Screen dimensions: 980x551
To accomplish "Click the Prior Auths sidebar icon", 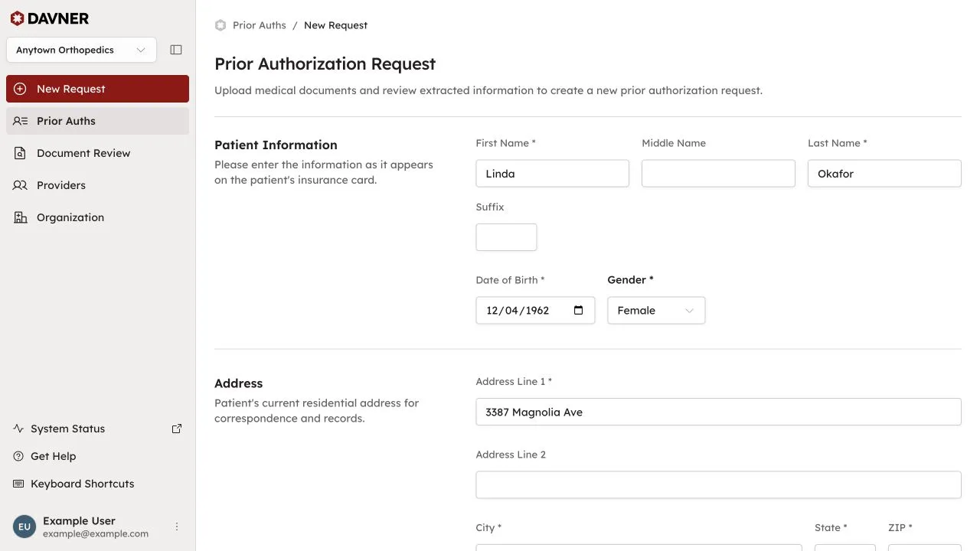I will click(21, 121).
